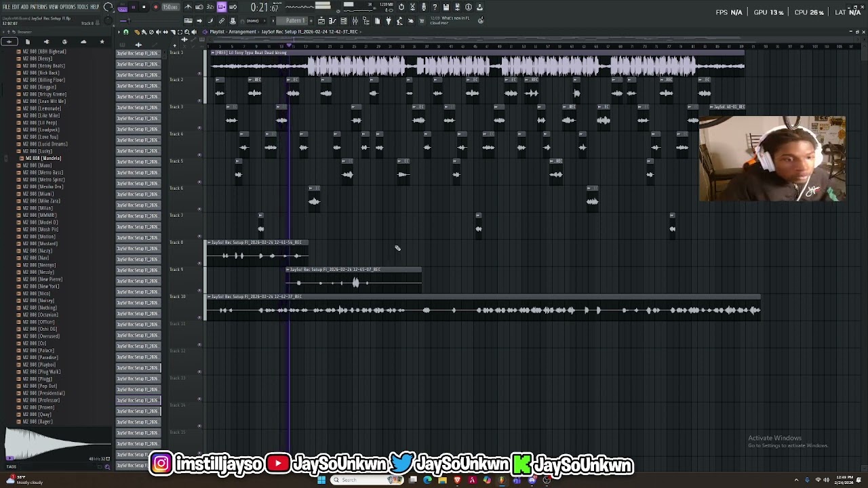
Task: Click the undo history icon
Action: [x=401, y=7]
